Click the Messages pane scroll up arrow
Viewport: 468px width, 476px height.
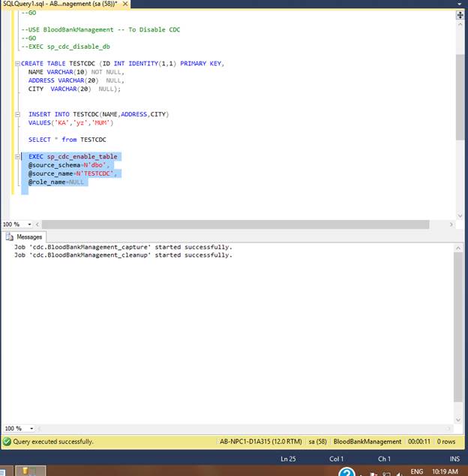[458, 248]
